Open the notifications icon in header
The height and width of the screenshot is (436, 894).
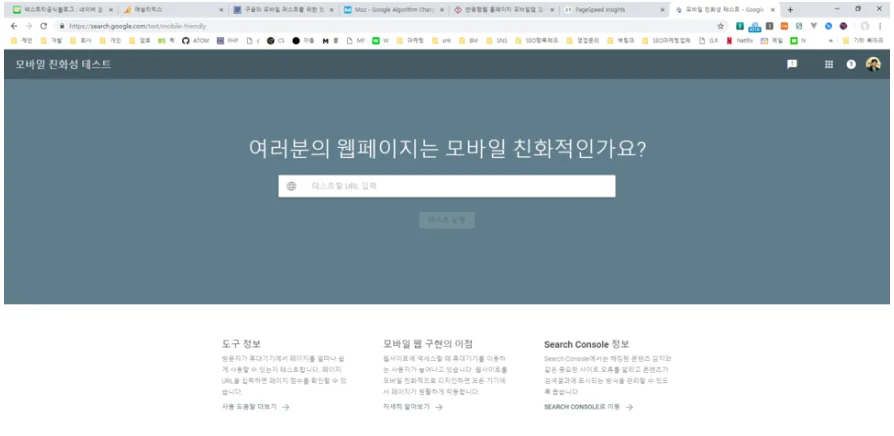pyautogui.click(x=851, y=64)
